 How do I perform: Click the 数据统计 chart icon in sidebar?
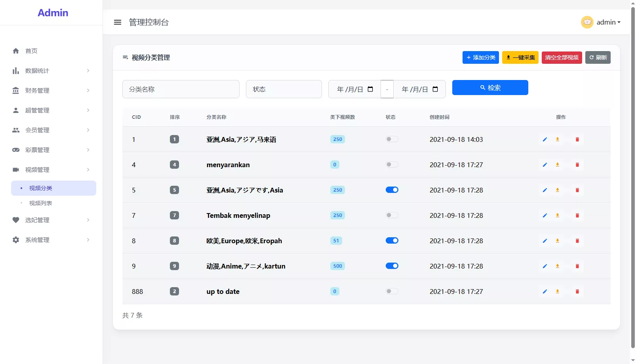click(16, 71)
